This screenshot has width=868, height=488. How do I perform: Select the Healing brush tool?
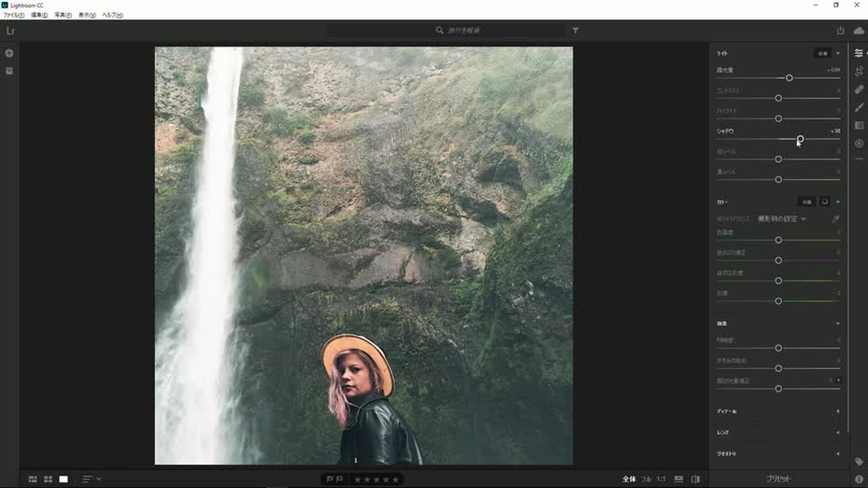coord(859,89)
